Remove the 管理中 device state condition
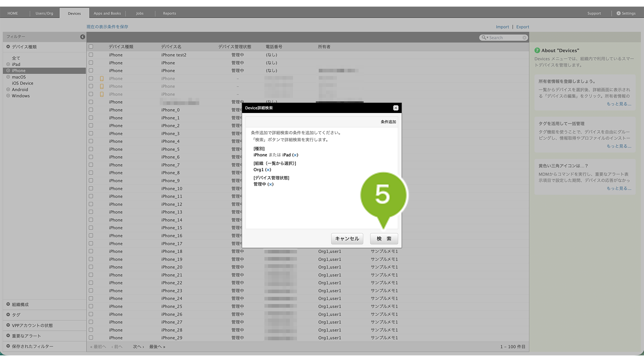The height and width of the screenshot is (362, 644). point(271,184)
